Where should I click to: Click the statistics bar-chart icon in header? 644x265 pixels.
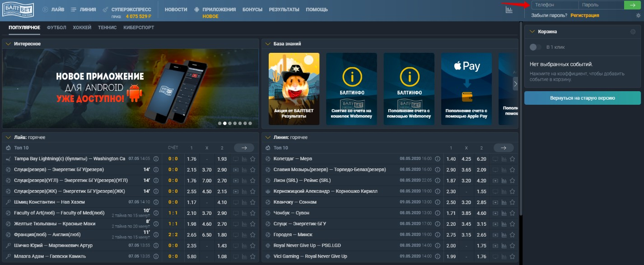509,10
